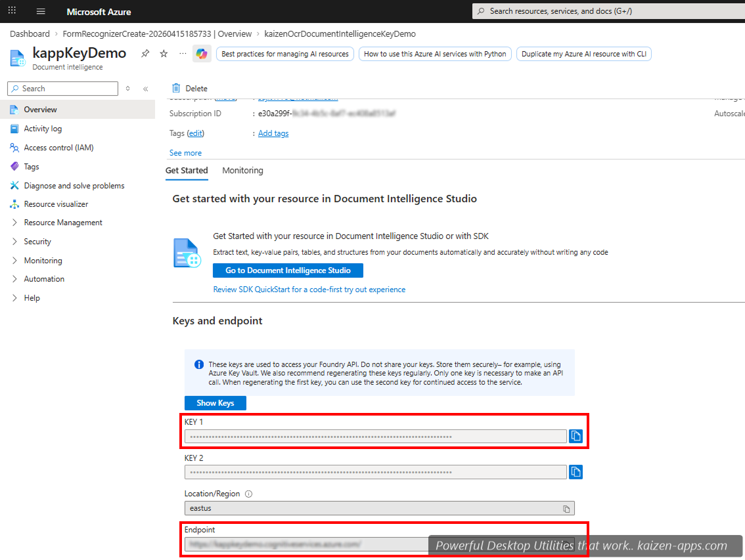The height and width of the screenshot is (560, 745).
Task: Favorite the resource with the star icon
Action: click(x=163, y=54)
